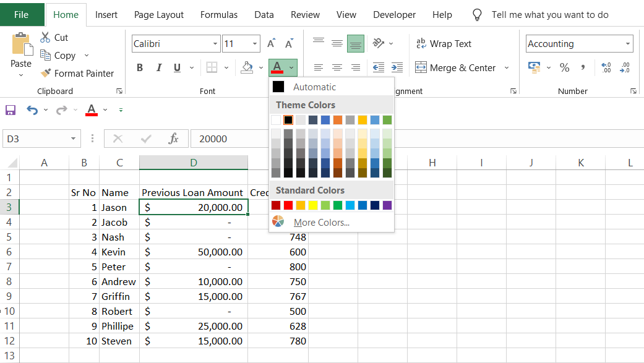Open the Formulas ribbon tab
This screenshot has width=644, height=363.
tap(219, 15)
